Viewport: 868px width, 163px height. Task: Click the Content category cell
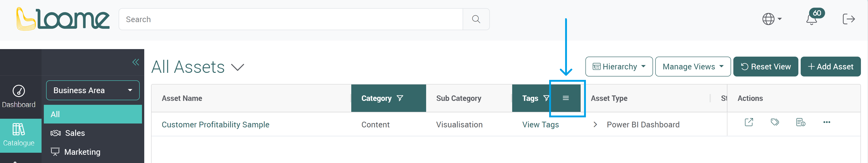(375, 125)
